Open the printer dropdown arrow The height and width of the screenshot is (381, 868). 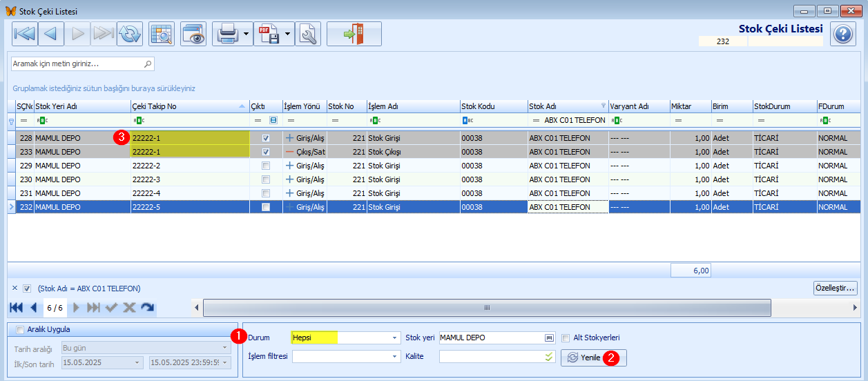click(x=247, y=34)
